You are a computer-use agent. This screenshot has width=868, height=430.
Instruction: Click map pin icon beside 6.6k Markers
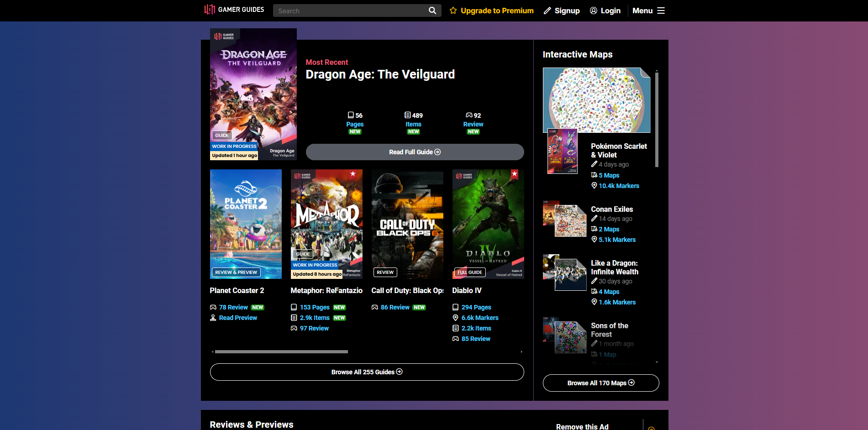455,318
